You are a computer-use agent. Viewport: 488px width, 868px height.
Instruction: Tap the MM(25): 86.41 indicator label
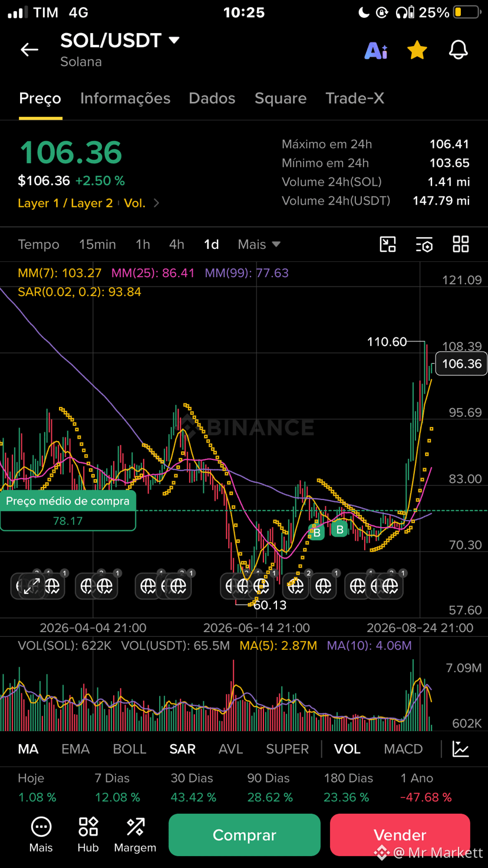point(153,273)
